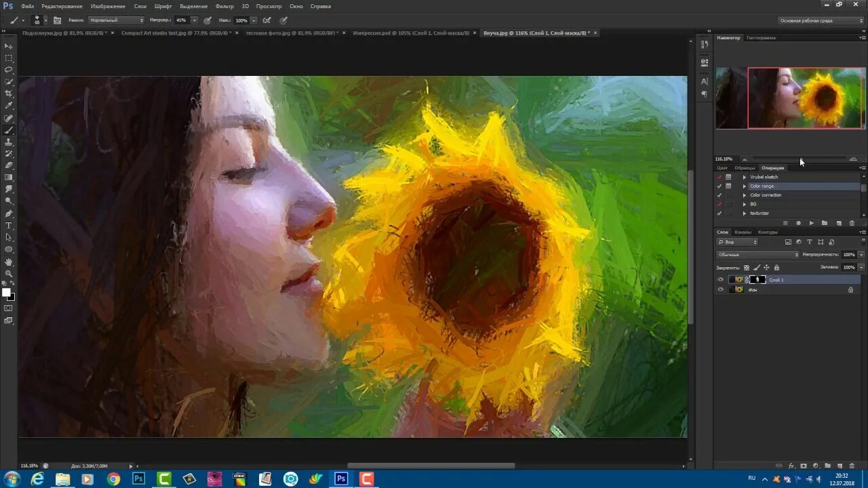Select the Move tool
The height and width of the screenshot is (488, 868).
point(9,46)
